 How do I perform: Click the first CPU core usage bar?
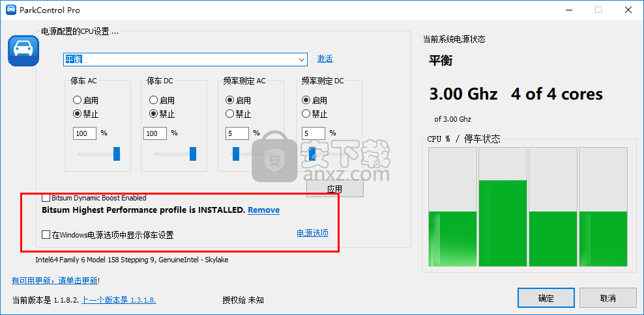[x=452, y=207]
